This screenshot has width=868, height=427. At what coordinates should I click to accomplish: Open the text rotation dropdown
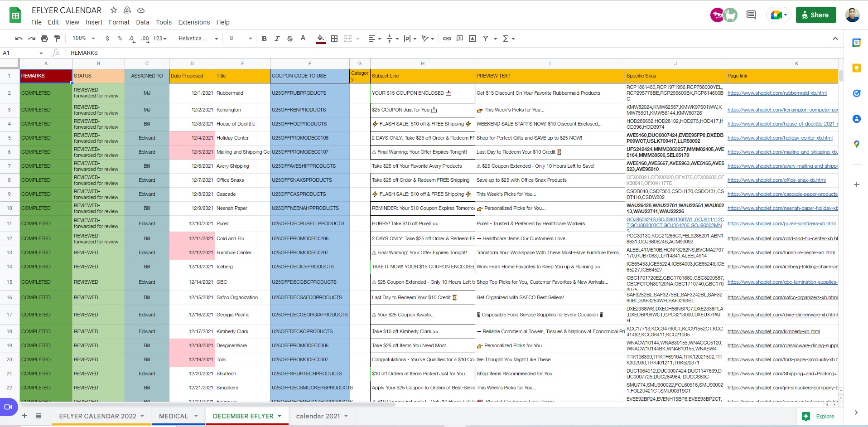click(428, 39)
